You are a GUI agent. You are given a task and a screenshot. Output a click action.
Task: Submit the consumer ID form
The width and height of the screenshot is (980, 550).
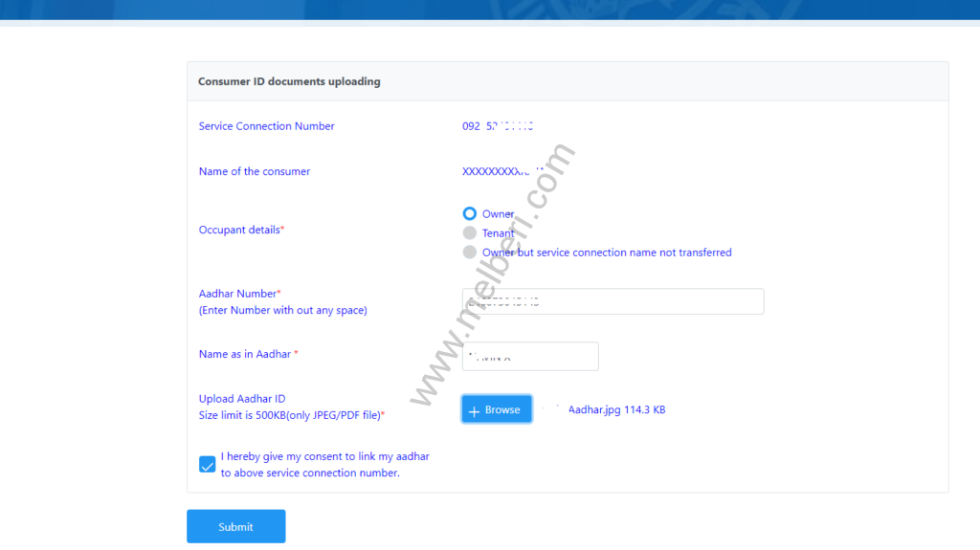[235, 526]
